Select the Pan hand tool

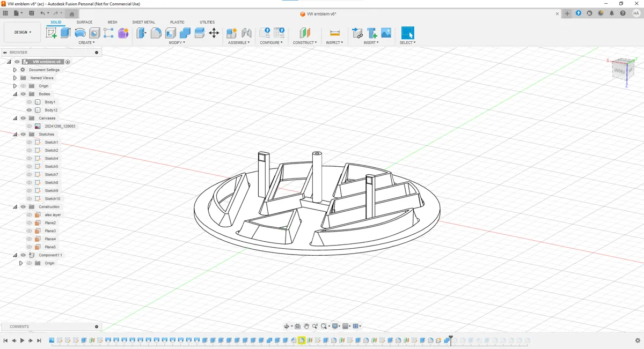306,326
